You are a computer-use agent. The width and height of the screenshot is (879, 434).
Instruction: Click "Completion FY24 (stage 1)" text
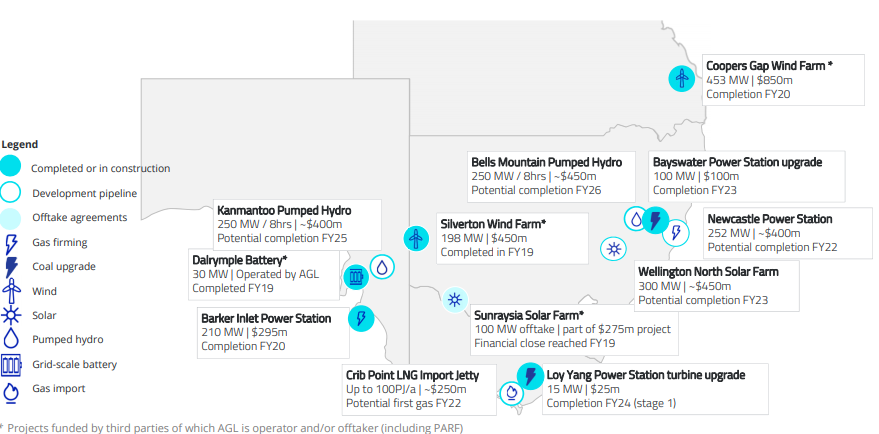point(612,403)
